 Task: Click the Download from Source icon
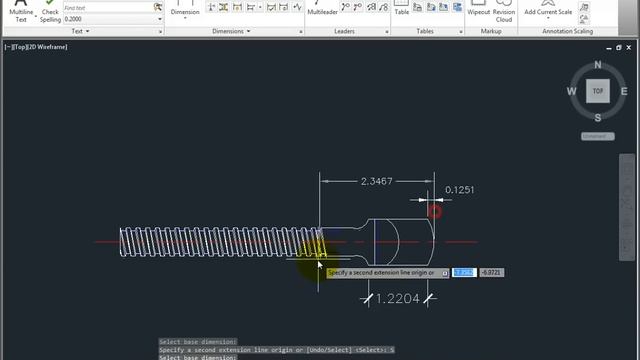pyautogui.click(x=431, y=7)
